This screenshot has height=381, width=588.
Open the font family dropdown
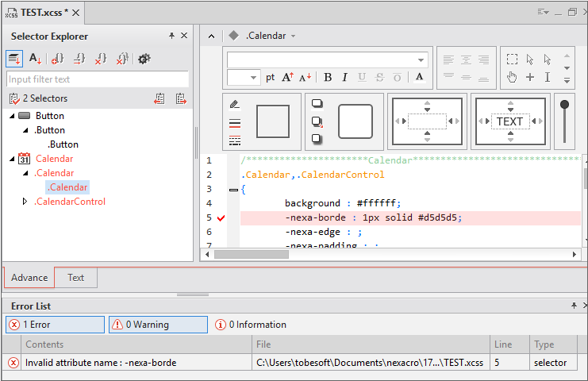click(x=421, y=60)
